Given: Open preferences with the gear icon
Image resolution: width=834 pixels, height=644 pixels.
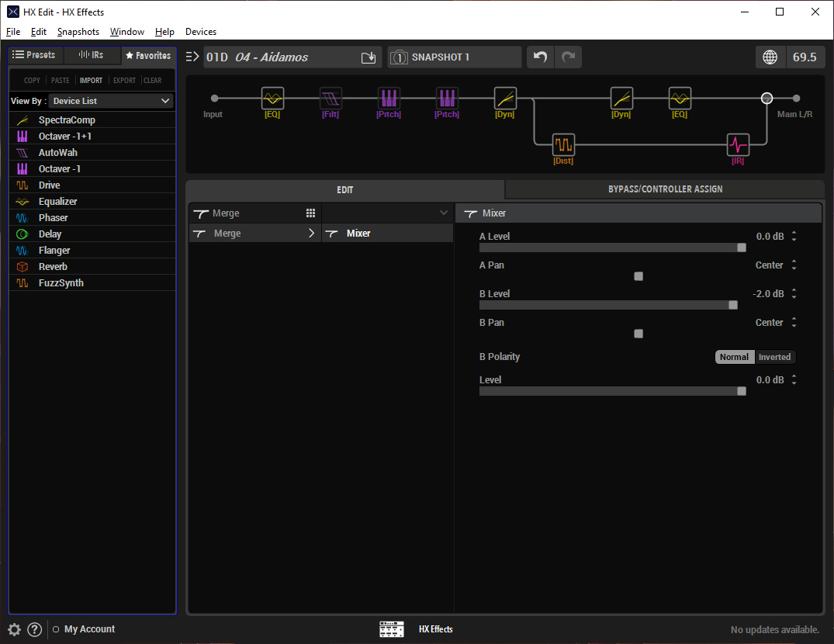Looking at the screenshot, I should pyautogui.click(x=15, y=629).
